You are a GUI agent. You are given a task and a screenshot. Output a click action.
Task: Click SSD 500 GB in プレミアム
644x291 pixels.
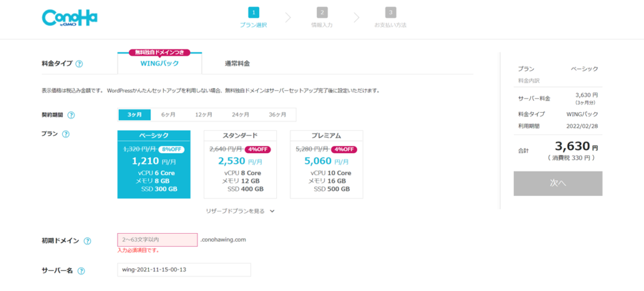tap(332, 190)
